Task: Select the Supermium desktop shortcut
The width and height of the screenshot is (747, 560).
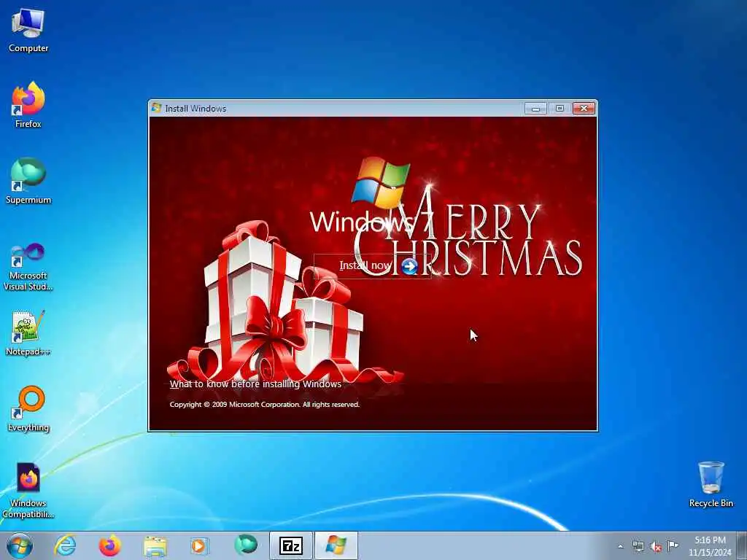Action: (x=28, y=181)
